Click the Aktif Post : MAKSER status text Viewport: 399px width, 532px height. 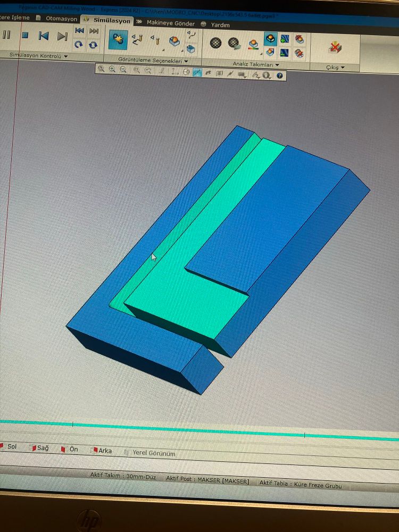pyautogui.click(x=207, y=480)
